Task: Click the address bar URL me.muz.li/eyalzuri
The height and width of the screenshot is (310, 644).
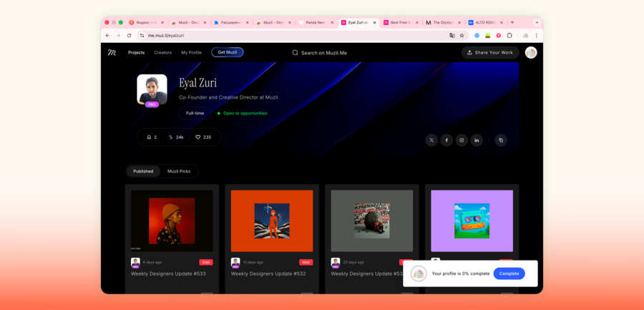Action: 166,36
